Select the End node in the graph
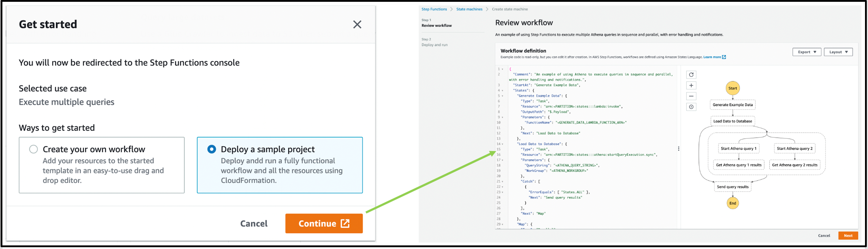Viewport: 868px width, 249px height. click(733, 203)
